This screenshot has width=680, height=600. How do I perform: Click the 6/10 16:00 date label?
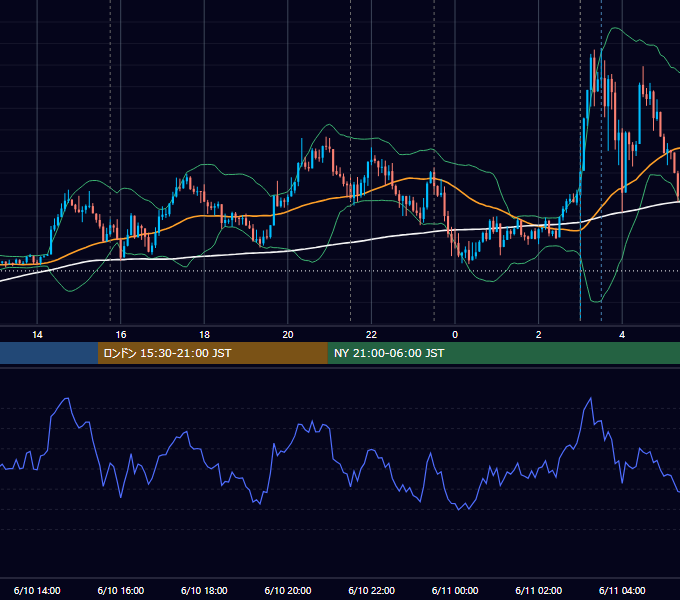coord(121,590)
